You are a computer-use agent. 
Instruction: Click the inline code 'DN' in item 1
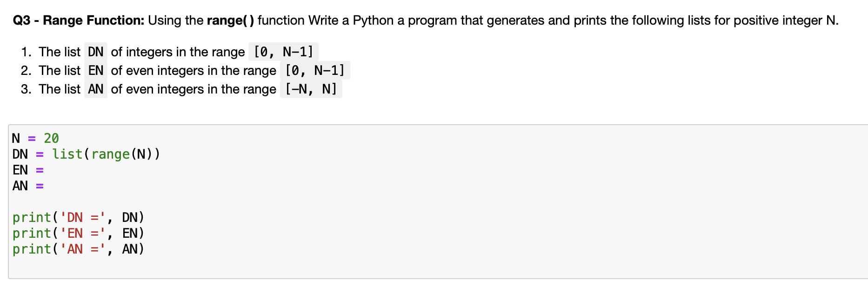[95, 52]
